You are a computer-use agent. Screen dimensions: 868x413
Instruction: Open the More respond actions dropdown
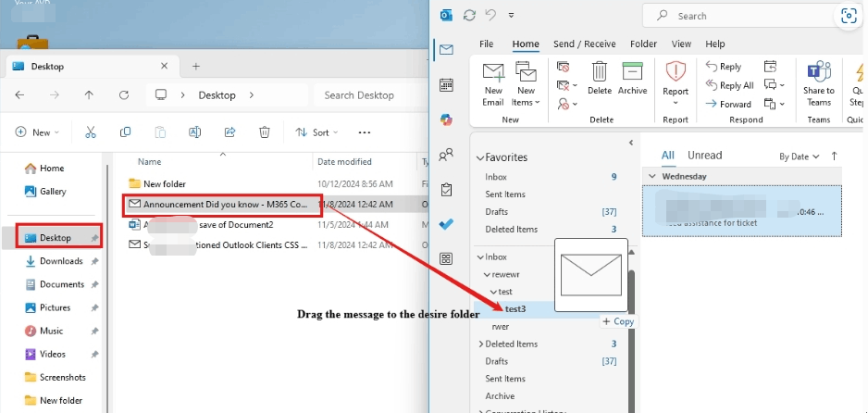[774, 104]
